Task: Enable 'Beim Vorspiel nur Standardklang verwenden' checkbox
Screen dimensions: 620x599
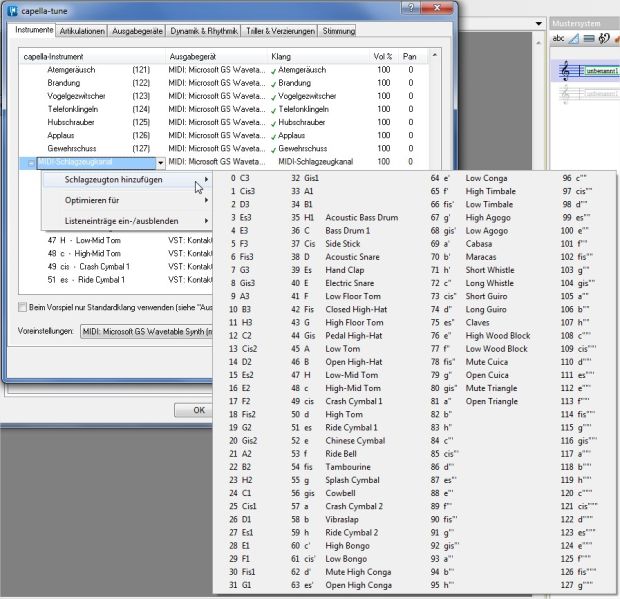Action: click(x=23, y=306)
